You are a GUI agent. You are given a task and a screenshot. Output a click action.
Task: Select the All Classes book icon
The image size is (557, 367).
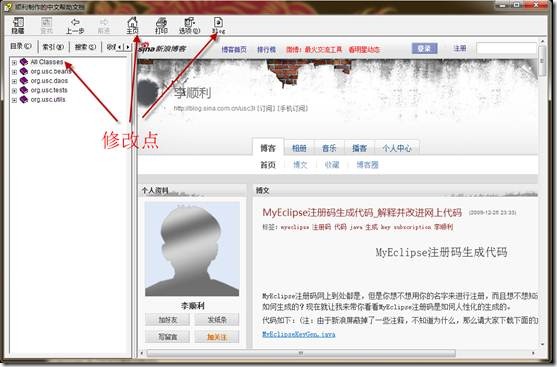click(x=24, y=62)
